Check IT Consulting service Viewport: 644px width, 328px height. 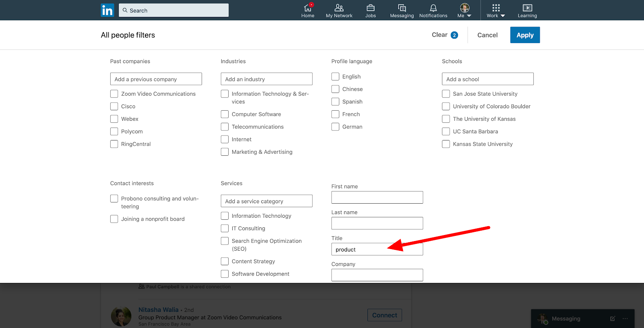pos(225,228)
